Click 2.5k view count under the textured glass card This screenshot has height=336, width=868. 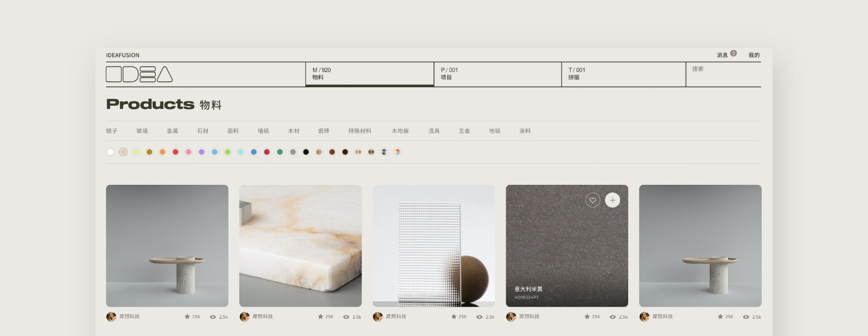490,317
